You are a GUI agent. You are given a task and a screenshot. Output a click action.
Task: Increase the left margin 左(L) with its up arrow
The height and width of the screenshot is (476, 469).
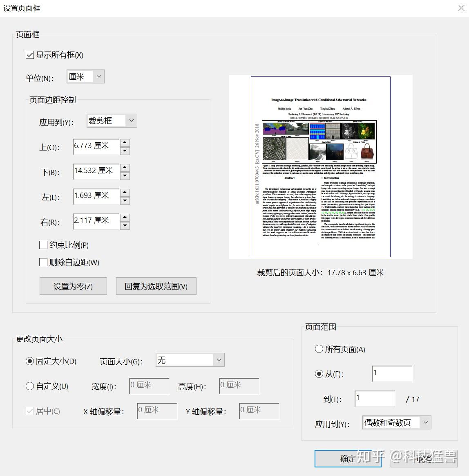(x=125, y=192)
